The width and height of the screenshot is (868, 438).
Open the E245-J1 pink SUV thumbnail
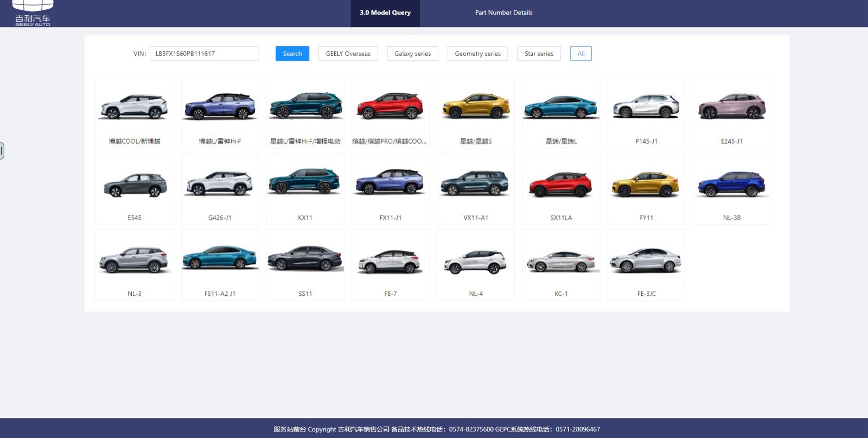click(x=732, y=112)
